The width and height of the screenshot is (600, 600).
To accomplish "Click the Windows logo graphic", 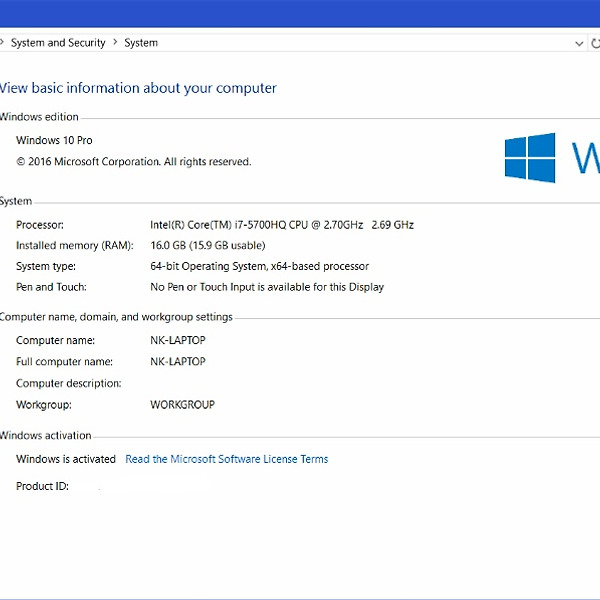I will pos(530,158).
